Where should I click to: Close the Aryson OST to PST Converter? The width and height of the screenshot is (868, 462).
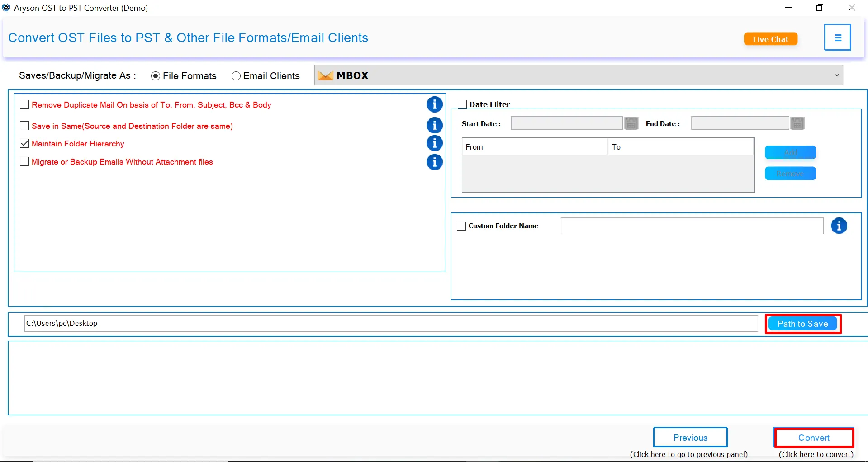point(852,8)
